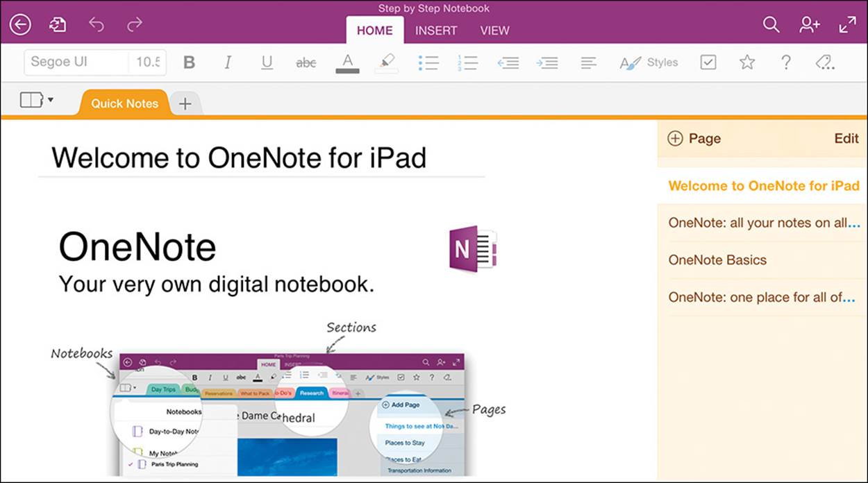
Task: Tap the back arrow circle icon
Action: [x=20, y=26]
